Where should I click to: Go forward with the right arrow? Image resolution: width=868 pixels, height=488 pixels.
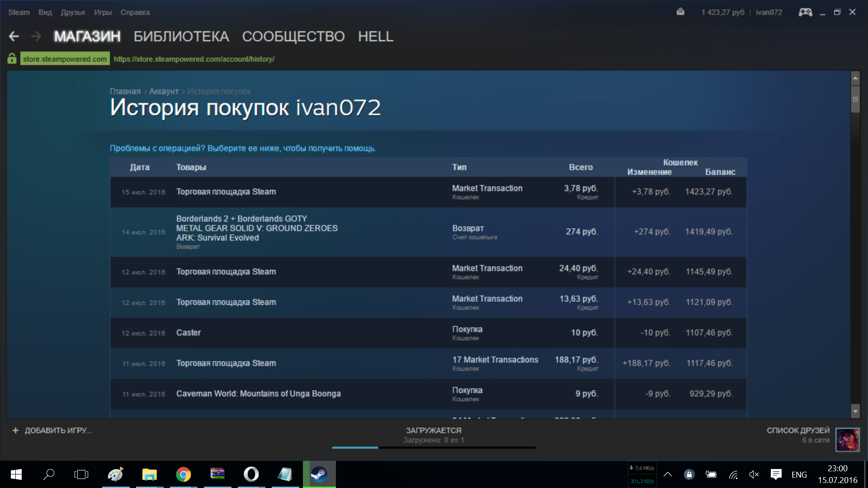coord(36,36)
